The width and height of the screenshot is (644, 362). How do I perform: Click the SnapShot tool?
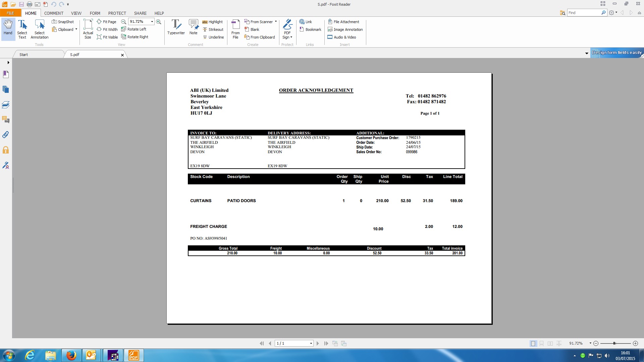(x=63, y=22)
